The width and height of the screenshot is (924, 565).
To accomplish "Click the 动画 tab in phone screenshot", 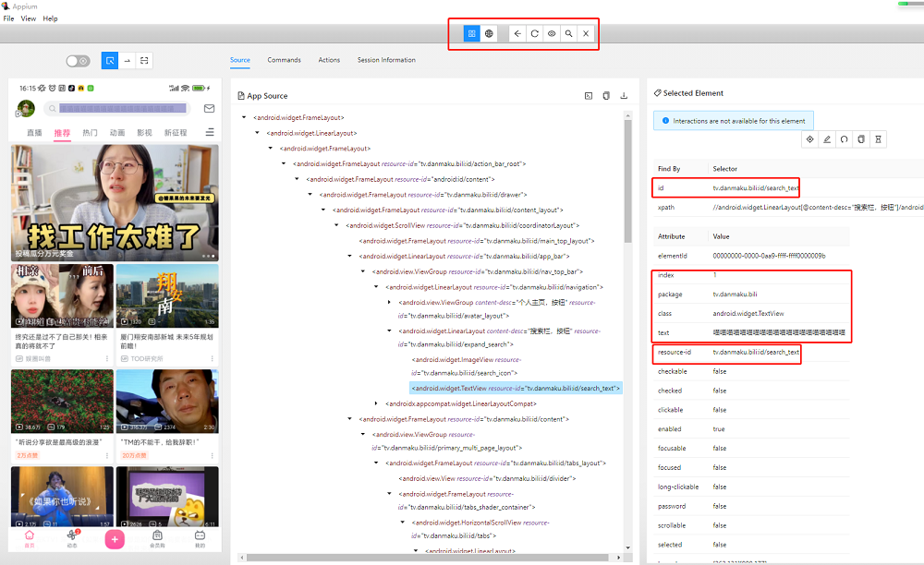I will [117, 133].
